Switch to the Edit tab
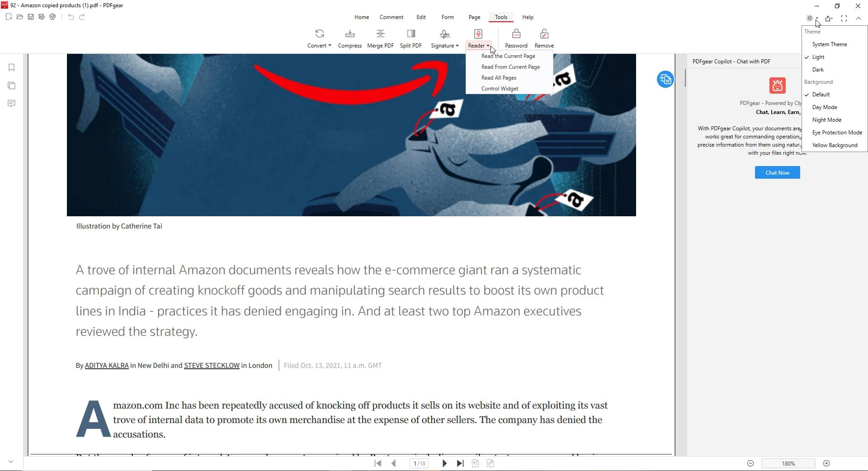This screenshot has width=868, height=471. (x=421, y=17)
